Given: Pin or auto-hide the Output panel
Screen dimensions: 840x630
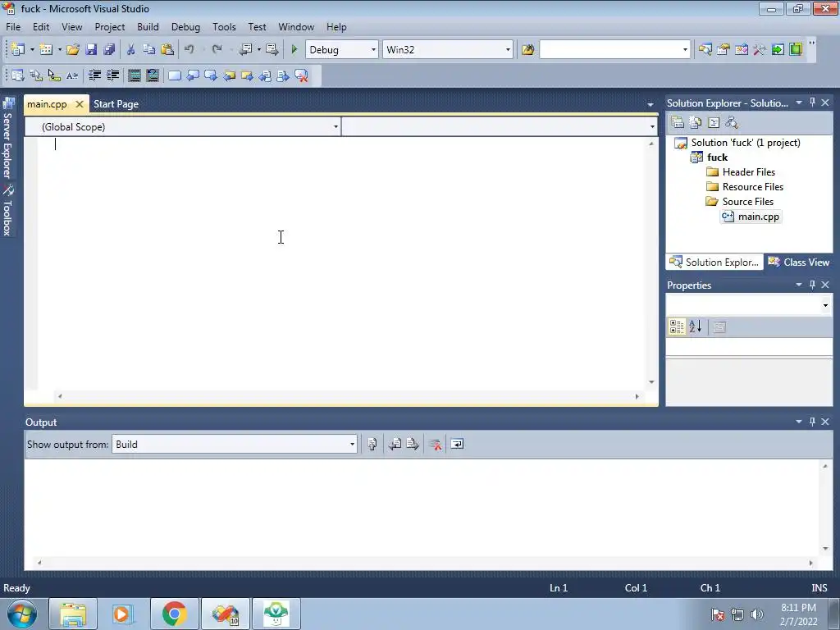Looking at the screenshot, I should [812, 422].
